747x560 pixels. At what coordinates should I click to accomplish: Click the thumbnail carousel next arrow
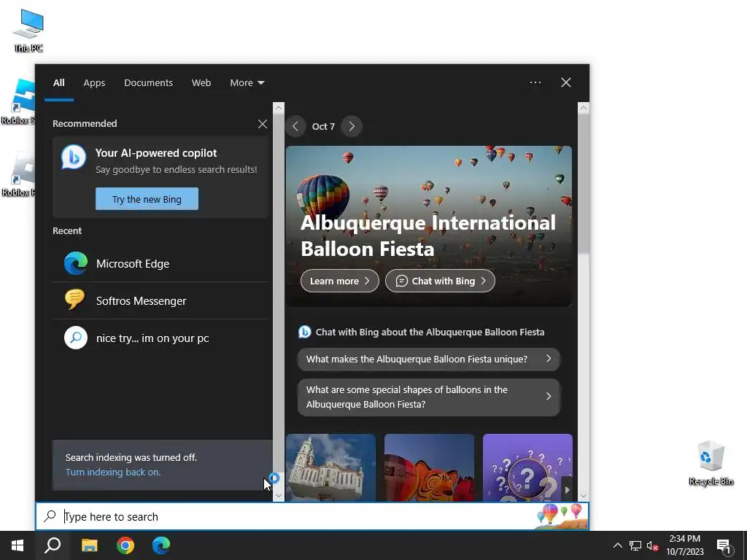pyautogui.click(x=567, y=490)
